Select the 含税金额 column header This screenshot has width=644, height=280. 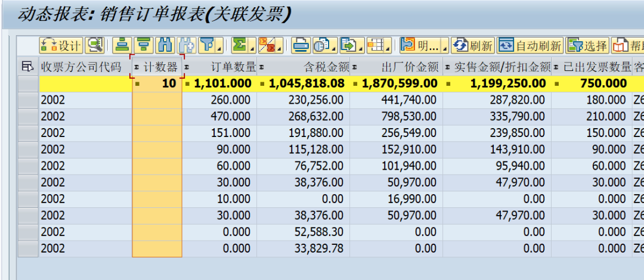click(x=304, y=67)
